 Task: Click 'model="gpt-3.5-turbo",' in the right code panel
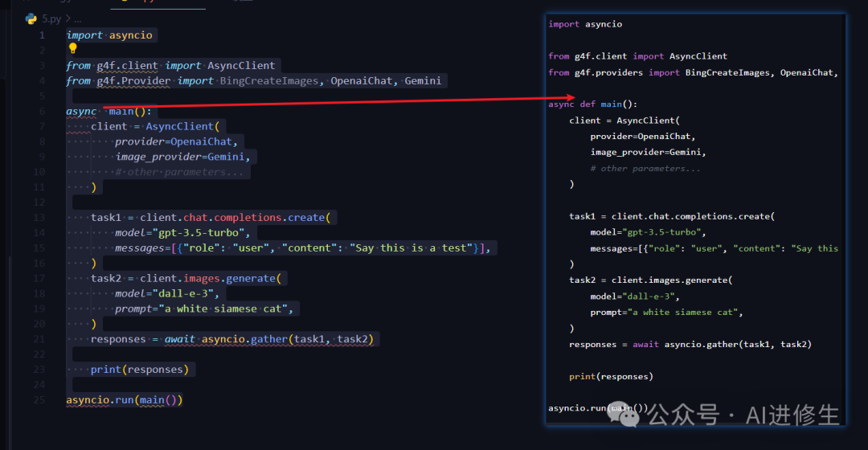click(648, 232)
